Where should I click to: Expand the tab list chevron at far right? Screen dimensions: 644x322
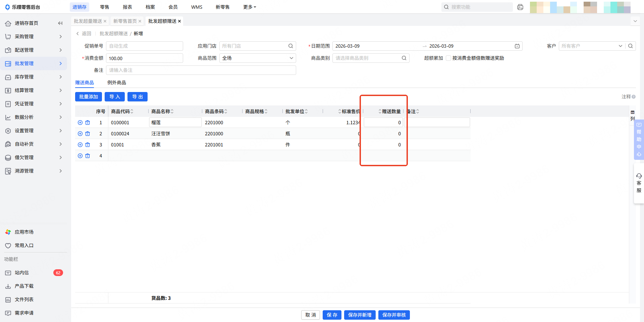pos(635,21)
